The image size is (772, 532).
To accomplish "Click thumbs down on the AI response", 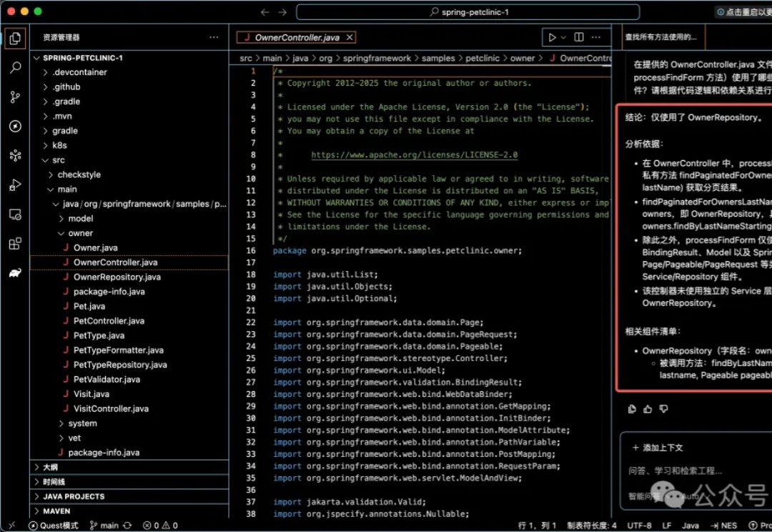I will [x=663, y=409].
